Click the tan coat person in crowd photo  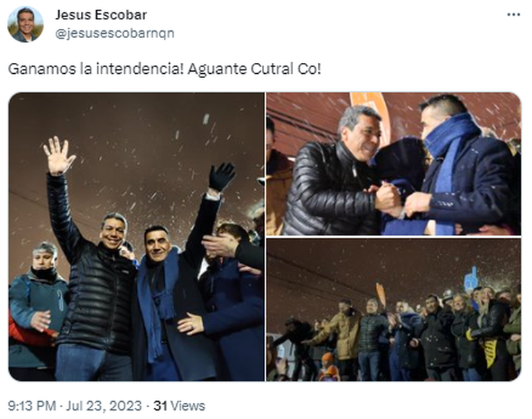[x=344, y=334]
